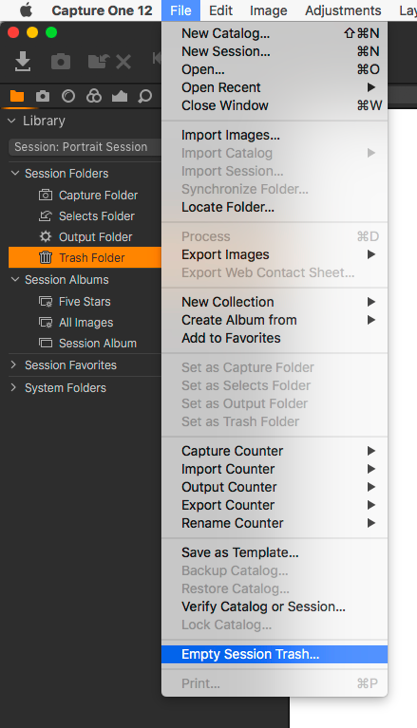Open the Exposure histogram tool tab

pos(119,96)
